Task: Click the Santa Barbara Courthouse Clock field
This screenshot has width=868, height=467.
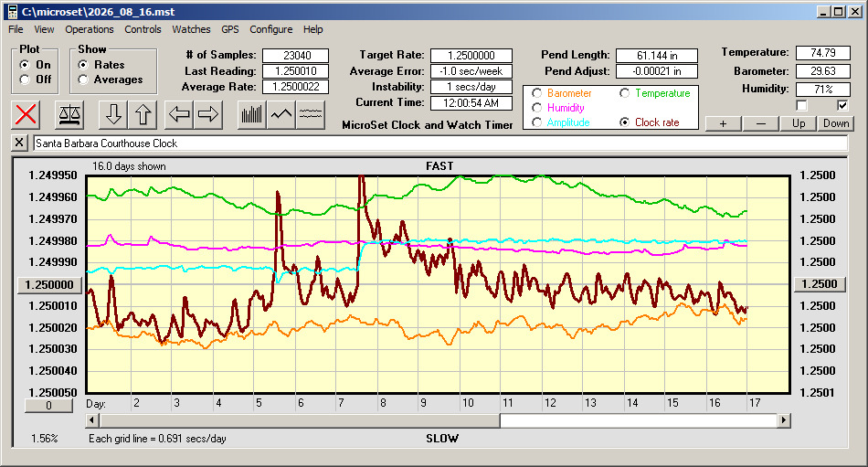Action: tap(440, 143)
